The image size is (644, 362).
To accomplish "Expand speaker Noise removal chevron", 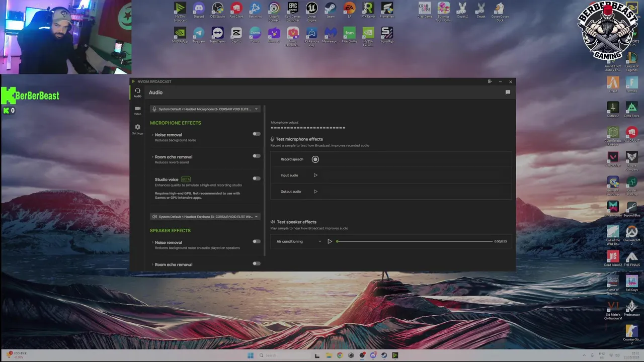I will click(x=152, y=242).
